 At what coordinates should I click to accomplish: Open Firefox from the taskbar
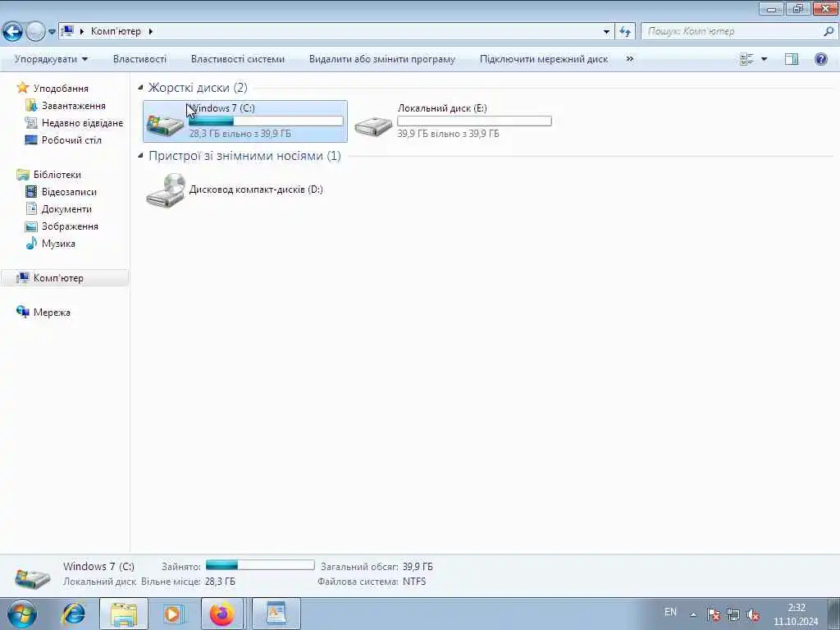tap(221, 614)
